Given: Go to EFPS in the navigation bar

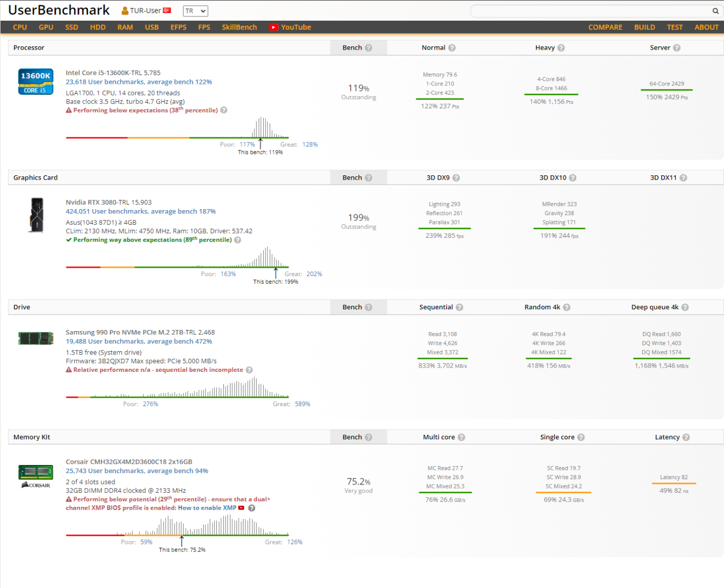Looking at the screenshot, I should [179, 27].
